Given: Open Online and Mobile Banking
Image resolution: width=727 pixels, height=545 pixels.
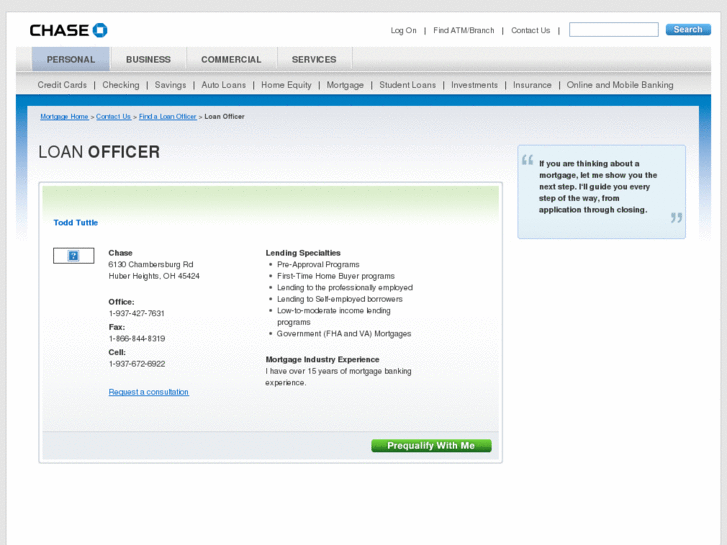Looking at the screenshot, I should point(620,85).
